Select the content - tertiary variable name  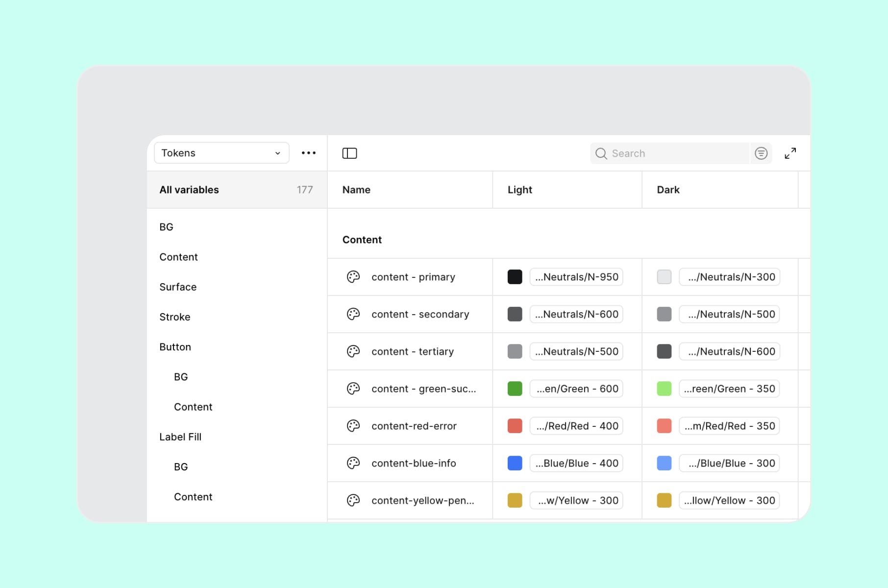413,351
